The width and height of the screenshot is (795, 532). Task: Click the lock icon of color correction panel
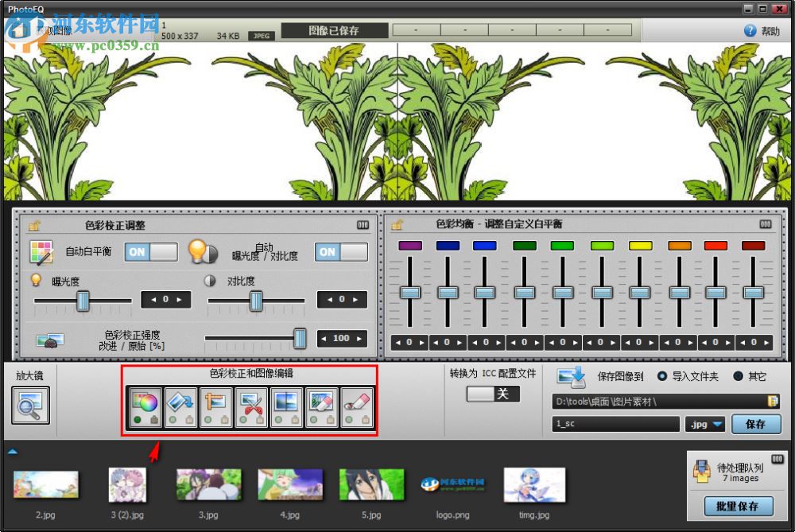tap(34, 225)
